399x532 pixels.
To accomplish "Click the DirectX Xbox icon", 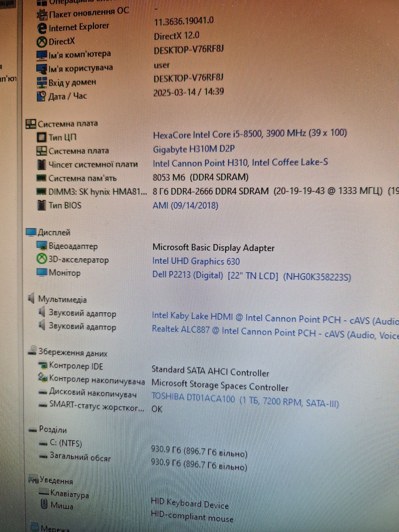I will click(x=41, y=42).
